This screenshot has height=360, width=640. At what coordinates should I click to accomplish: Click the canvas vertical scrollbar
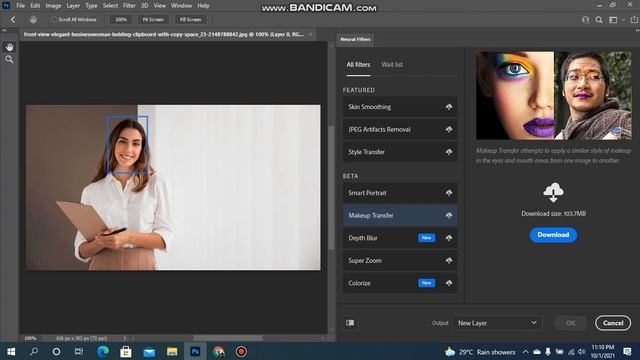coord(331,188)
